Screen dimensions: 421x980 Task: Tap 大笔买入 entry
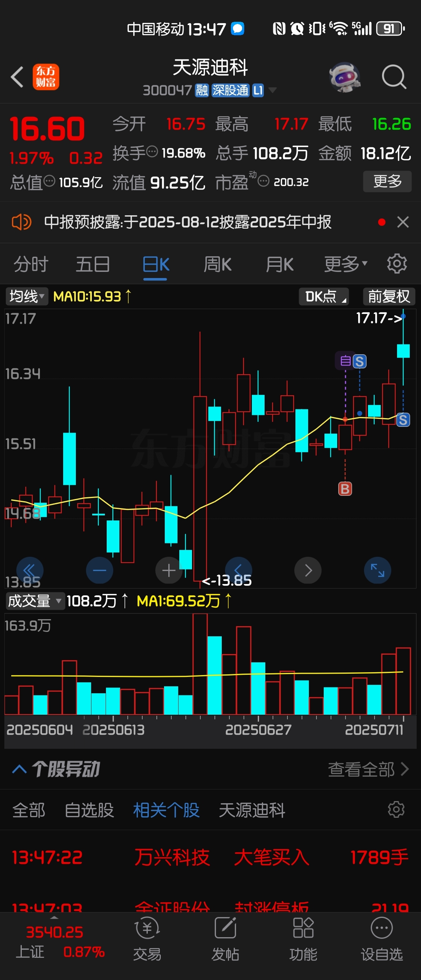(x=271, y=857)
